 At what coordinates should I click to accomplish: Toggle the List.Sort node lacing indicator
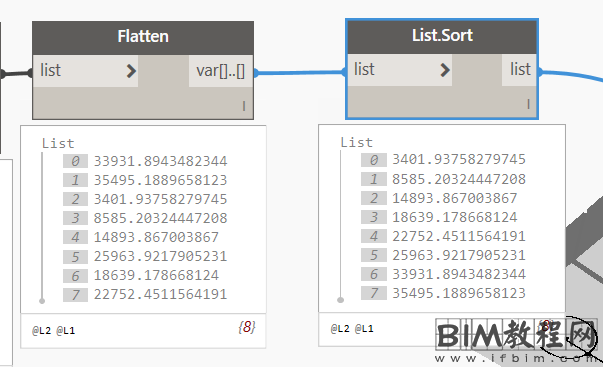click(x=528, y=104)
